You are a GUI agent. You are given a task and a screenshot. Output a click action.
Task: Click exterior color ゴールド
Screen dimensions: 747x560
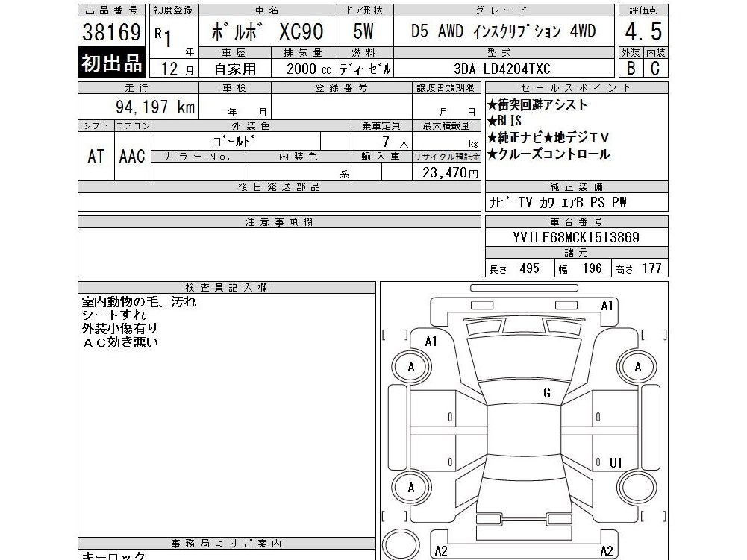(x=234, y=142)
